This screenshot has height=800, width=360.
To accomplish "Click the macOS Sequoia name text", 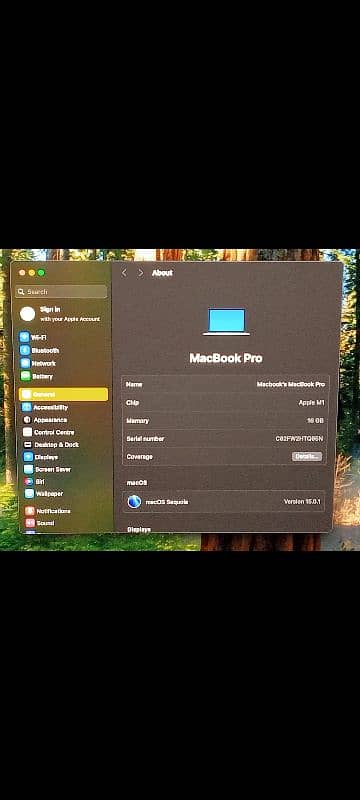I will click(167, 502).
